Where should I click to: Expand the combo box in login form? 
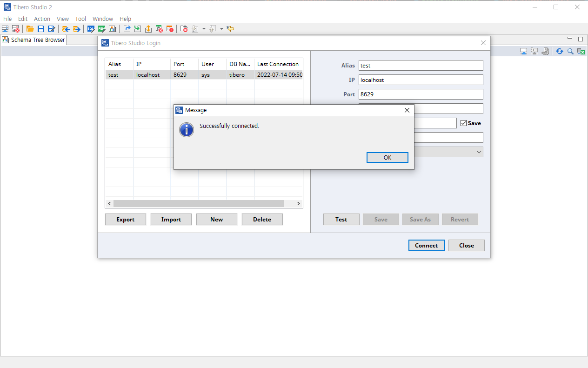coord(479,152)
